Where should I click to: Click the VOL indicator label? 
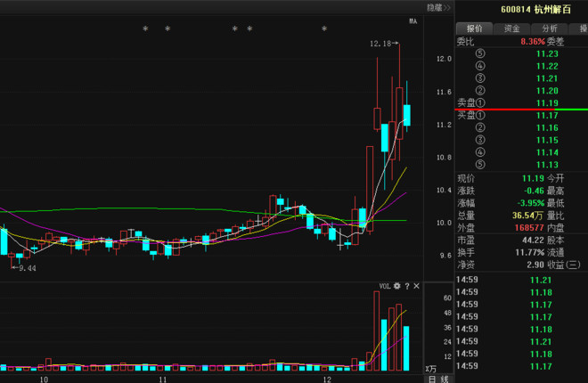(x=385, y=286)
